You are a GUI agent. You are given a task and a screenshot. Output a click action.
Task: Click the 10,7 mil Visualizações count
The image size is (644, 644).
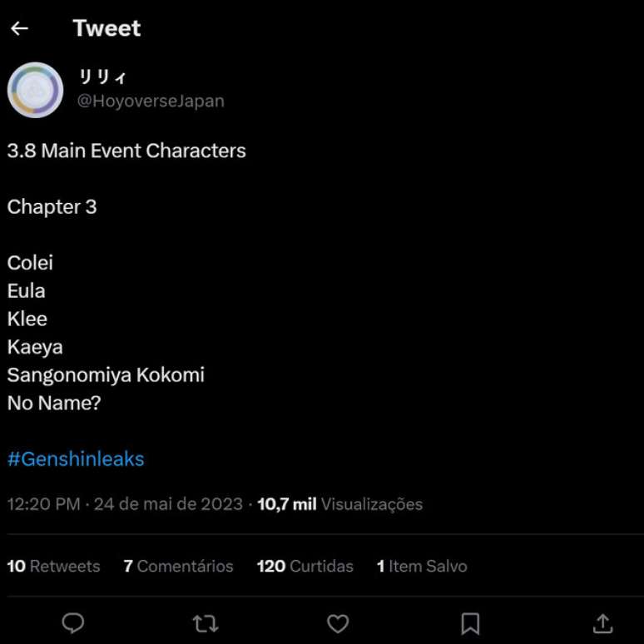tap(339, 504)
